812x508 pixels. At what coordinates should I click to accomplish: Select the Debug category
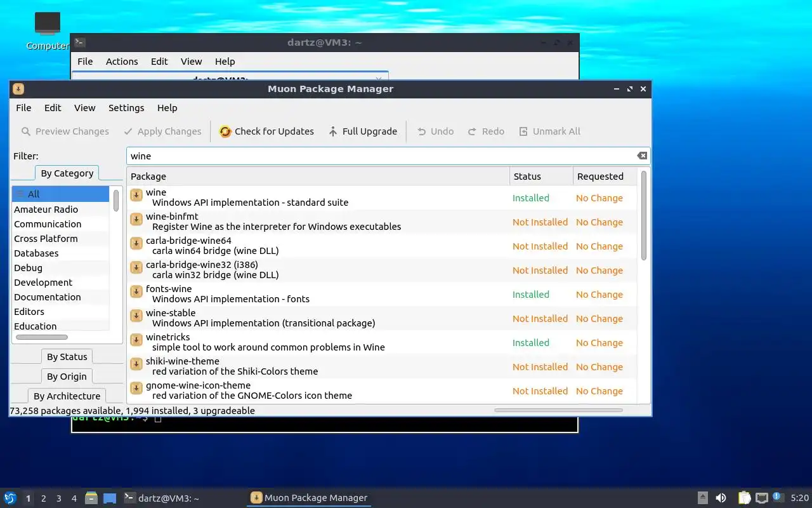[x=60, y=268]
